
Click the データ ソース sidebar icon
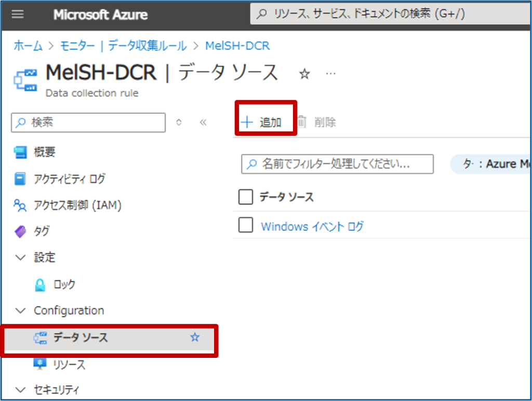click(40, 338)
